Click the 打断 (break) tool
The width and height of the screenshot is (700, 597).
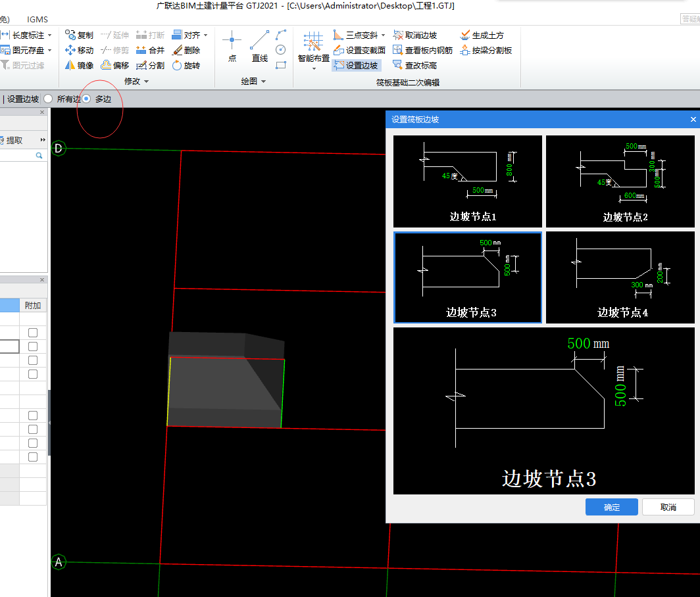(x=150, y=36)
